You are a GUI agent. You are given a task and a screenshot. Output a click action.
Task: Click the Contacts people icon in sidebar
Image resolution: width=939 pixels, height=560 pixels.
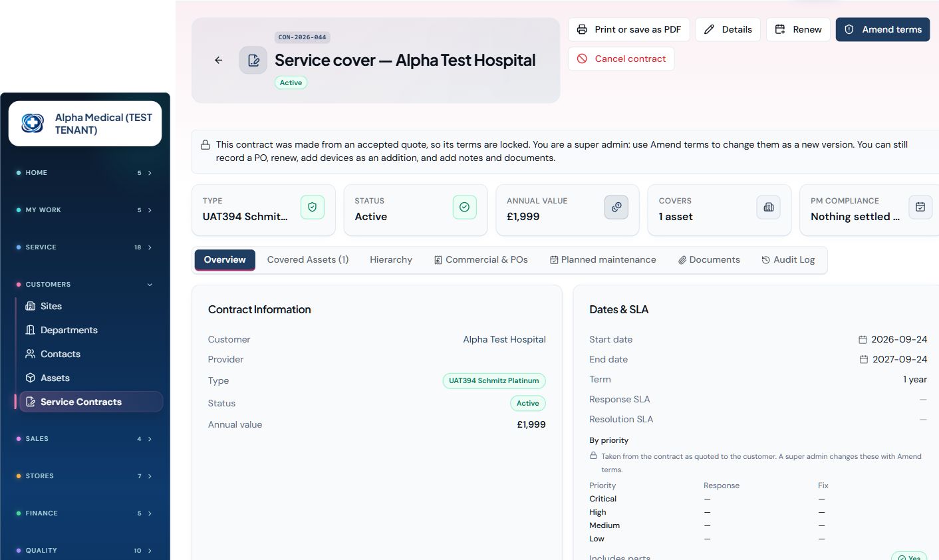pos(30,354)
